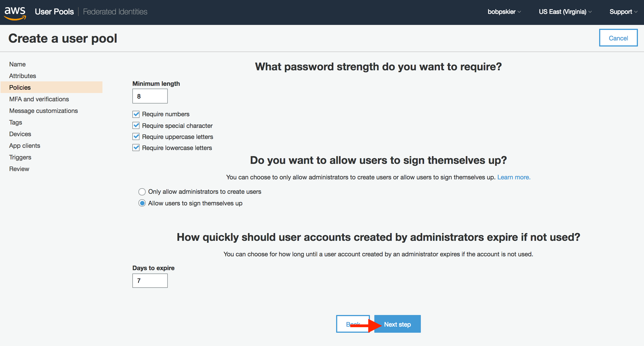Uncheck Require special character
The height and width of the screenshot is (346, 644).
136,125
